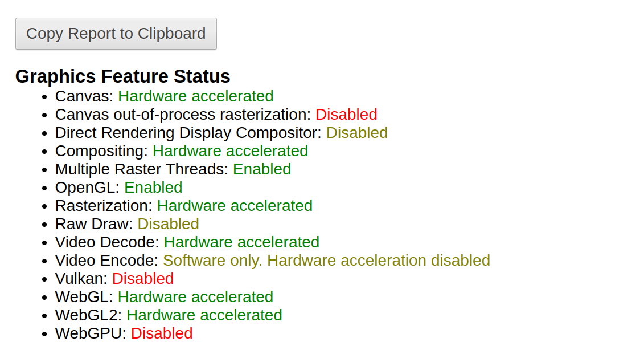
Task: Select the Raw Draw label
Action: [94, 224]
